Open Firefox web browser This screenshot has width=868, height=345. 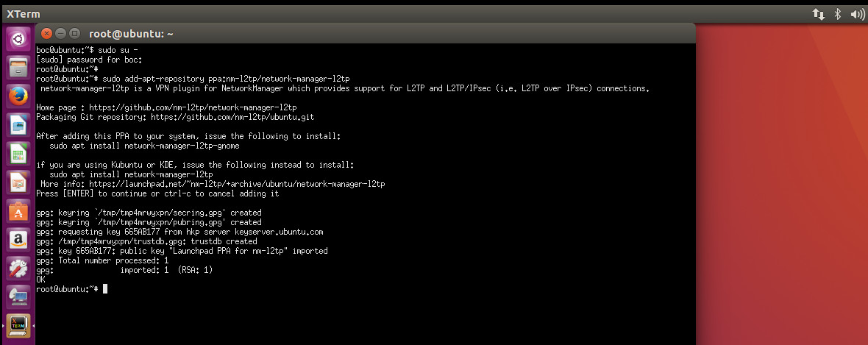tap(18, 97)
